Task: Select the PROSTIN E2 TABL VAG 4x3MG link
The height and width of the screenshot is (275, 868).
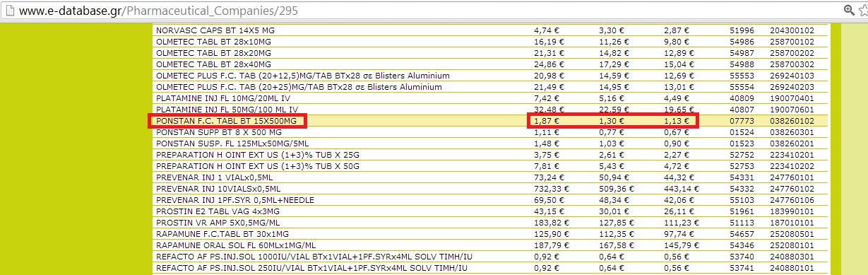Action: coord(218,211)
